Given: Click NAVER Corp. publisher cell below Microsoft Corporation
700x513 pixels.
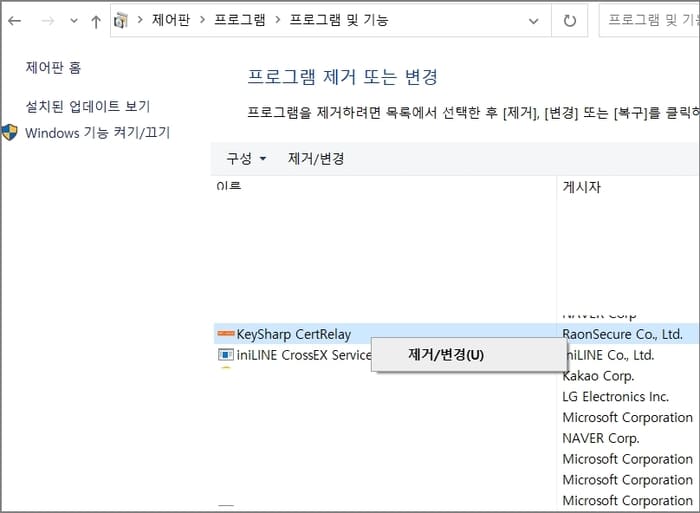Looking at the screenshot, I should (601, 438).
